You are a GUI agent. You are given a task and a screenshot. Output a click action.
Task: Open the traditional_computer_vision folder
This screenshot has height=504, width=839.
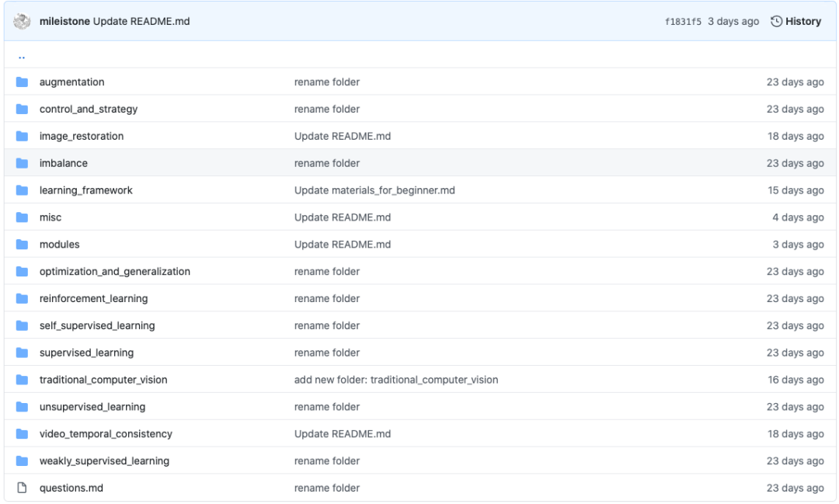[x=103, y=380]
